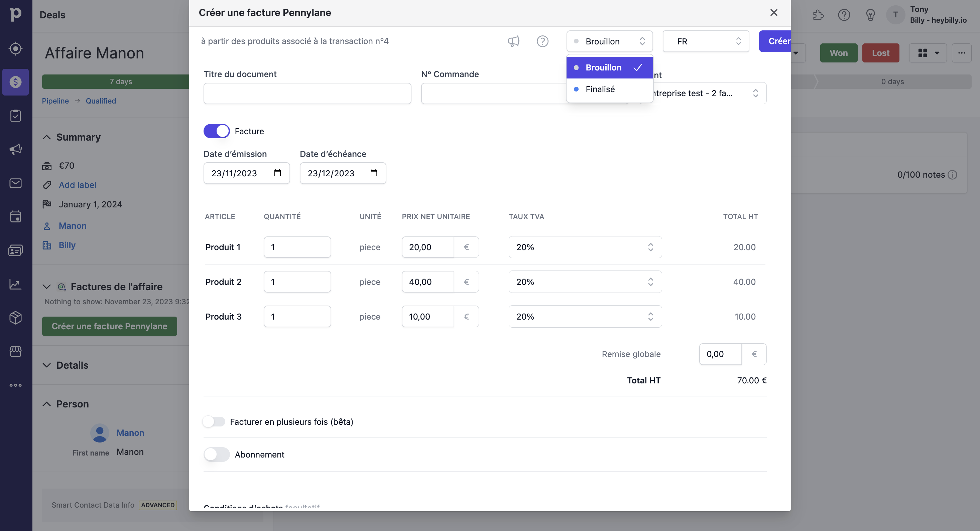Open the Brouillon status dropdown

[x=609, y=41]
